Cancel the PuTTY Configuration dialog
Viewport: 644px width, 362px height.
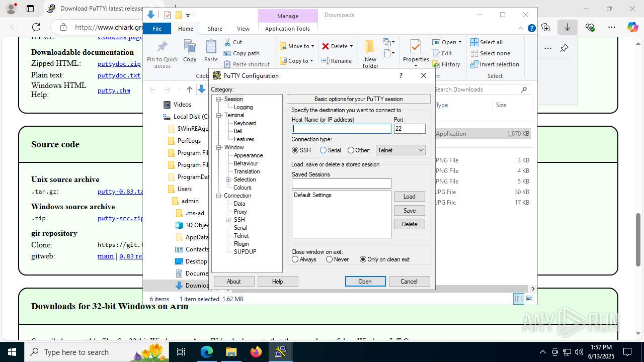coord(409,282)
